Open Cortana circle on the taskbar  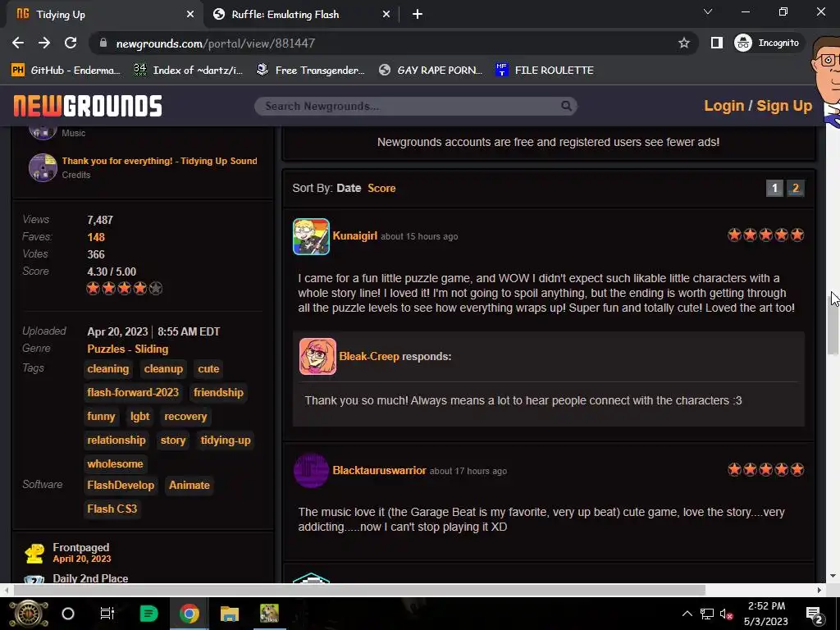(68, 614)
